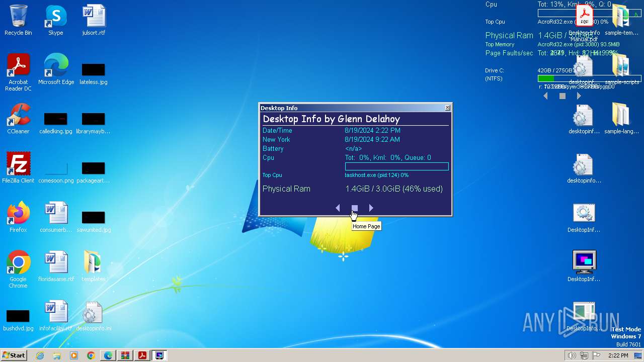Click the Start button

pyautogui.click(x=14, y=355)
